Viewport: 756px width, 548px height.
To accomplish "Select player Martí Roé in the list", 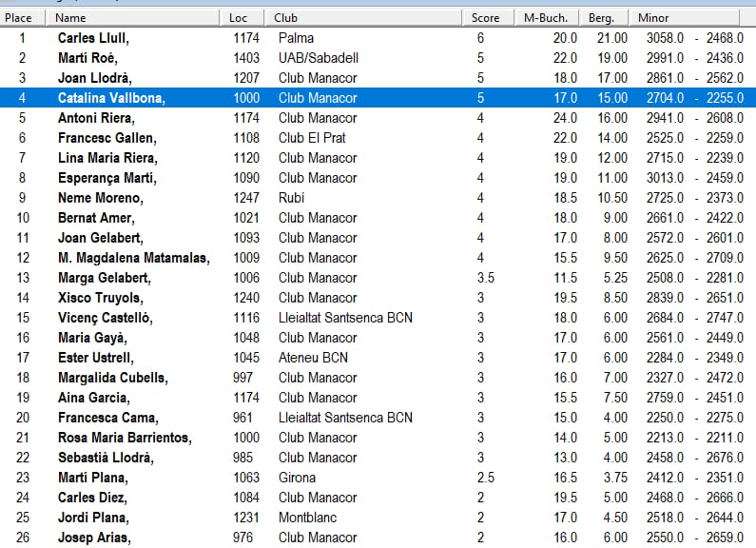I will (87, 58).
